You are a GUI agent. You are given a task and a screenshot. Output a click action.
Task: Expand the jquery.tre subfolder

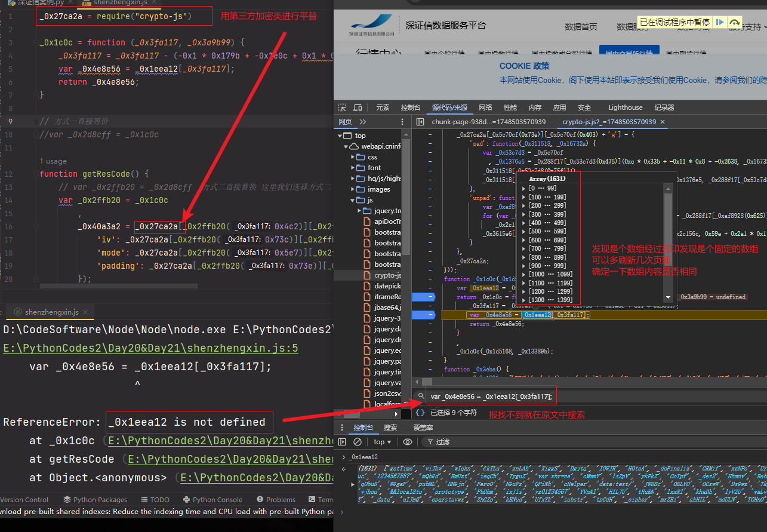point(359,211)
